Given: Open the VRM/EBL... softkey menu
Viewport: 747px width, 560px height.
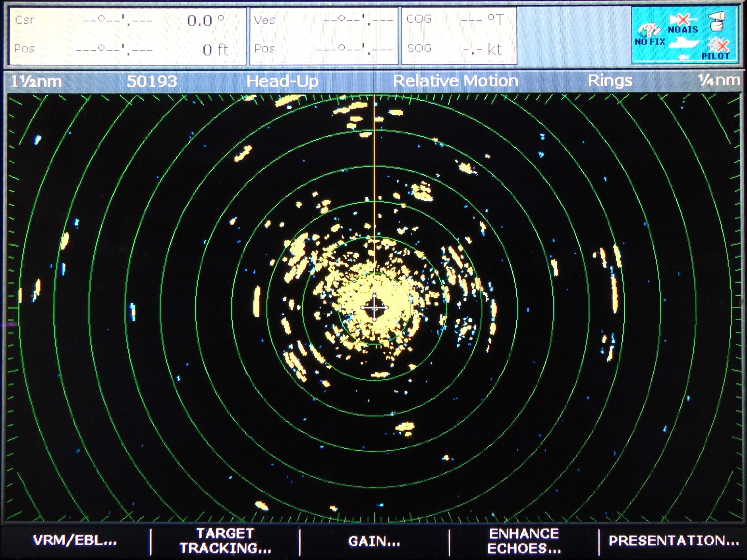Looking at the screenshot, I should [x=75, y=541].
